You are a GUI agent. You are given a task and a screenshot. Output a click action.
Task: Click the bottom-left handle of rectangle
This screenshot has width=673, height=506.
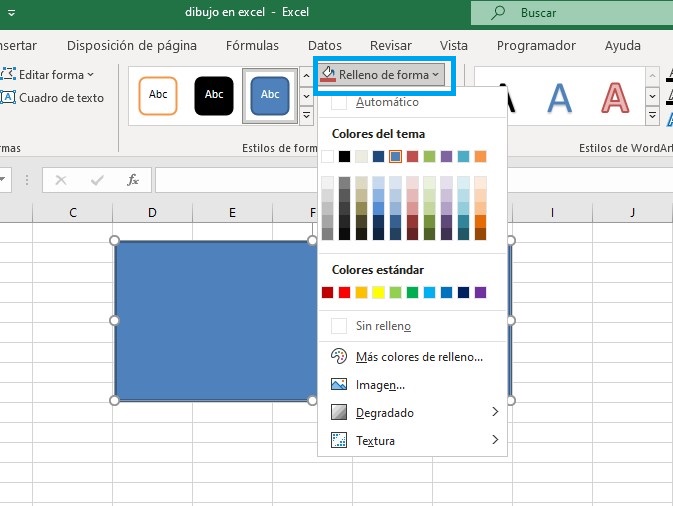click(x=114, y=400)
